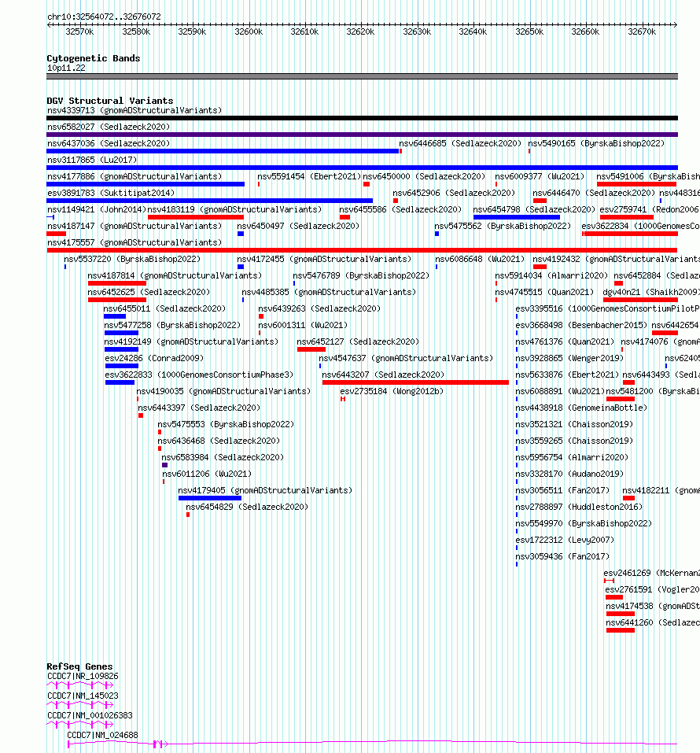Image resolution: width=700 pixels, height=753 pixels.
Task: Open nsv6454829 Sedlazeck2020 variant label
Action: (247, 508)
